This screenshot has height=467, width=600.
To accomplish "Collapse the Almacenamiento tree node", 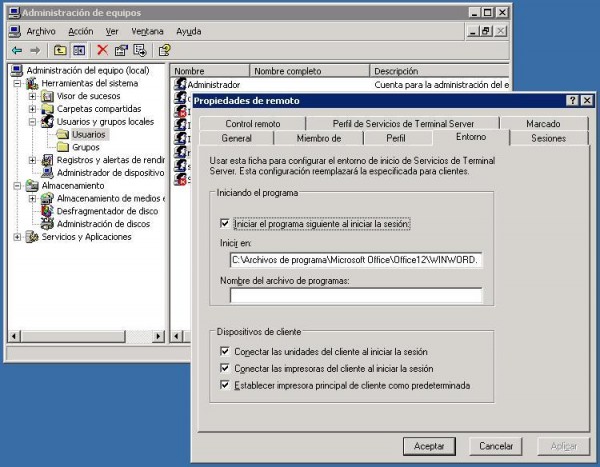I will tap(18, 185).
